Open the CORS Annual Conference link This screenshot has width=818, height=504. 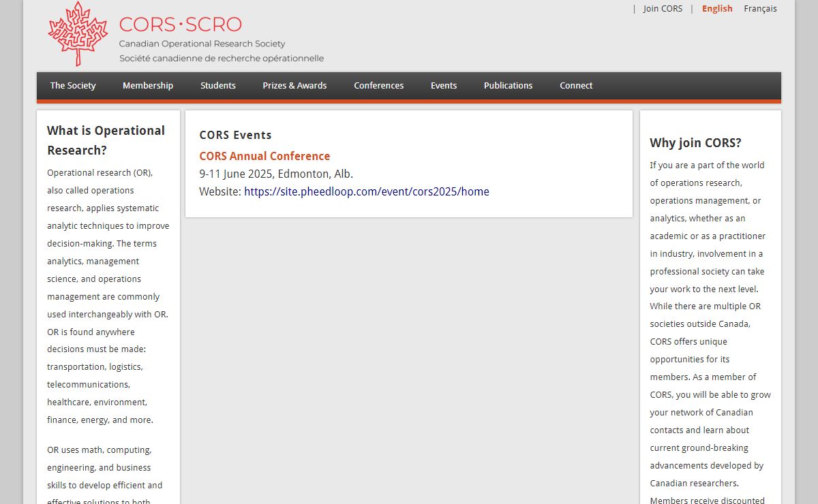tap(264, 156)
